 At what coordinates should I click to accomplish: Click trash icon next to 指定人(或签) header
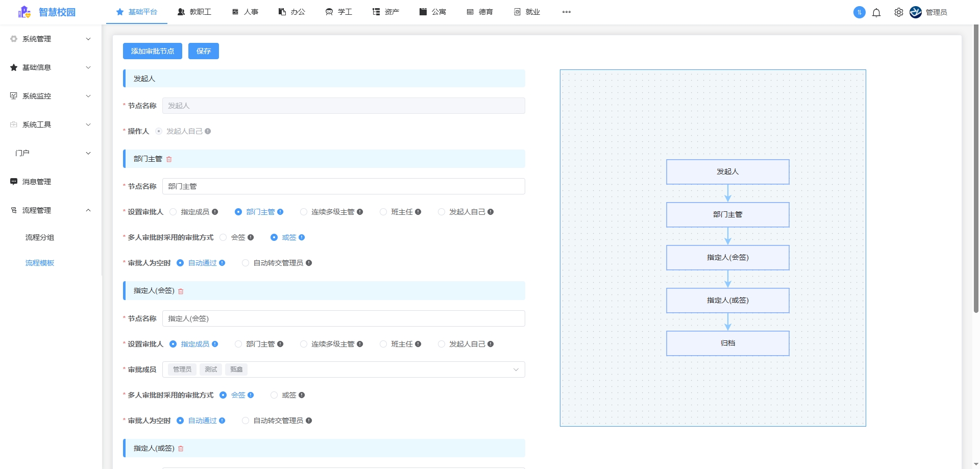181,449
